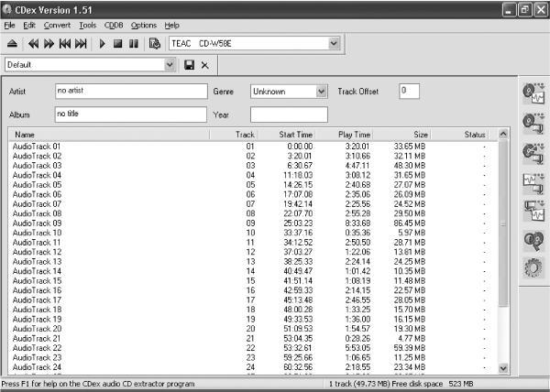Viewport: 550px width, 392px height.
Task: Click the play track button
Action: point(102,44)
